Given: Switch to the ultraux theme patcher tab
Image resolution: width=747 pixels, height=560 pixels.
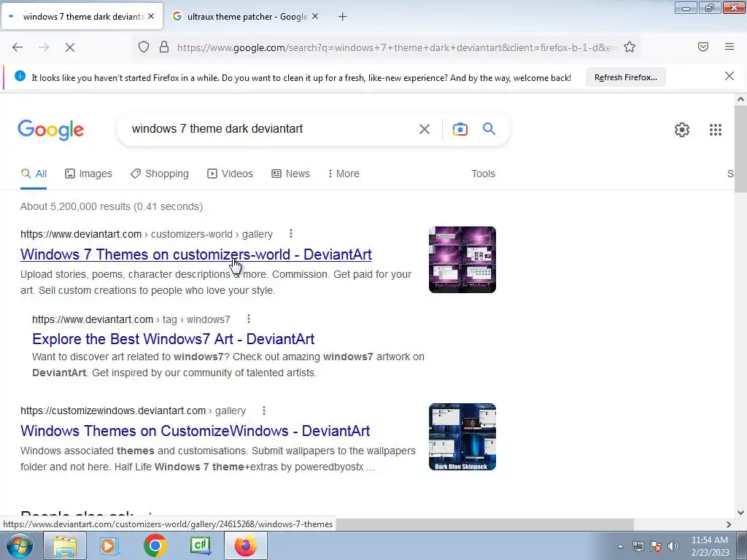Looking at the screenshot, I should tap(245, 16).
